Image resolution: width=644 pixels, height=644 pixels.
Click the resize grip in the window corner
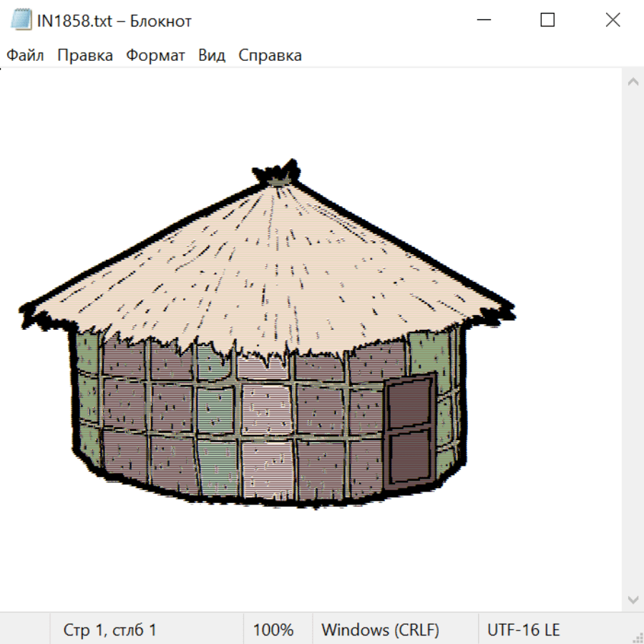637,637
